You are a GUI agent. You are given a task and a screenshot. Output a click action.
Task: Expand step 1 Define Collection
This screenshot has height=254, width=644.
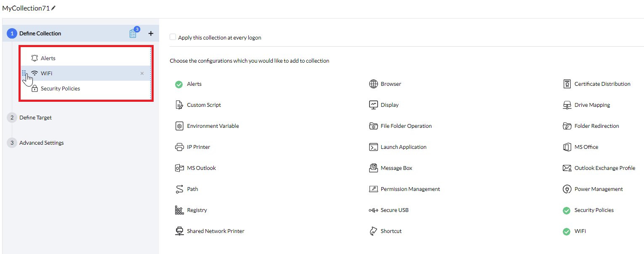[x=40, y=34]
